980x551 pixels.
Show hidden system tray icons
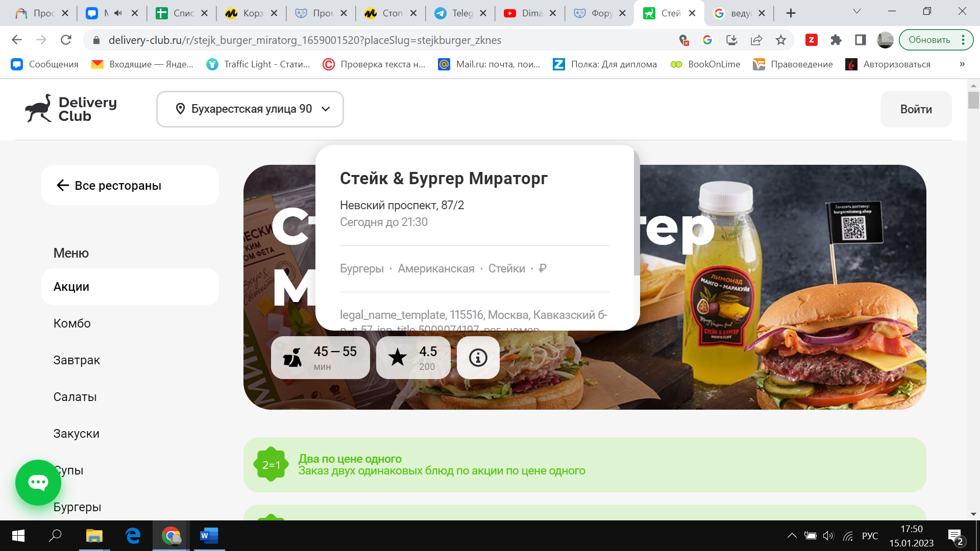(792, 536)
